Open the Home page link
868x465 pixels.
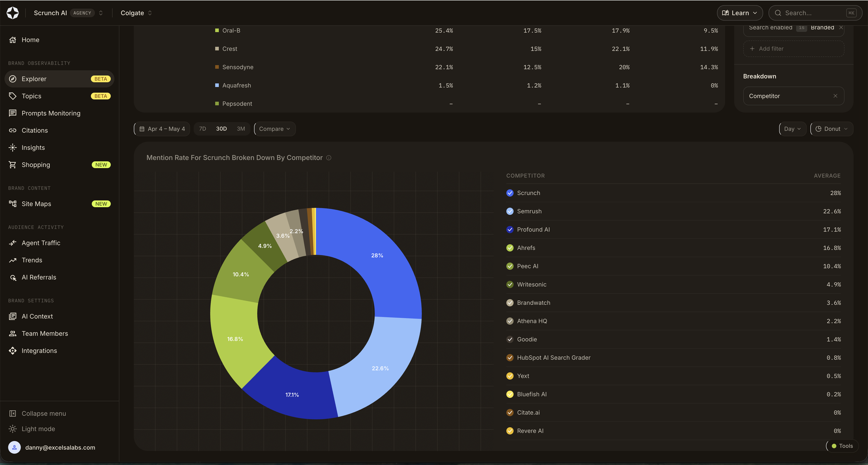(59, 40)
